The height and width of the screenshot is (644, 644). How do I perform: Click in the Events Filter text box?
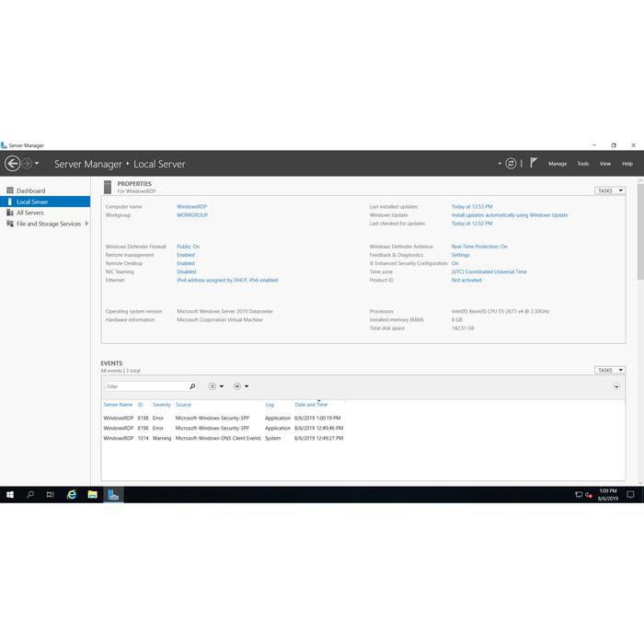click(145, 386)
